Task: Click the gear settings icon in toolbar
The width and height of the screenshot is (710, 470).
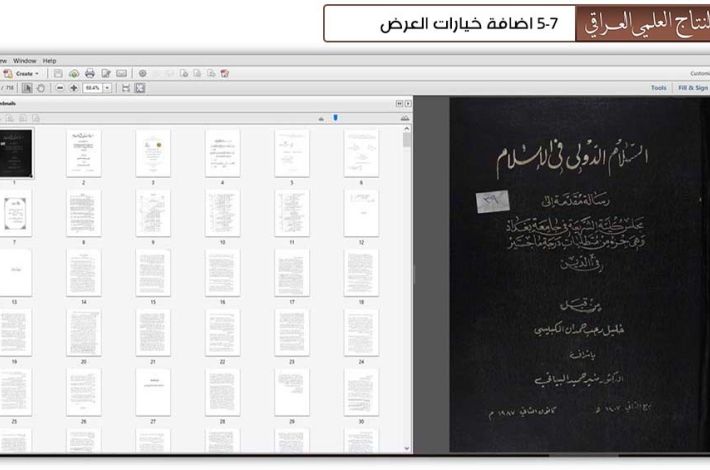Action: coord(142,73)
